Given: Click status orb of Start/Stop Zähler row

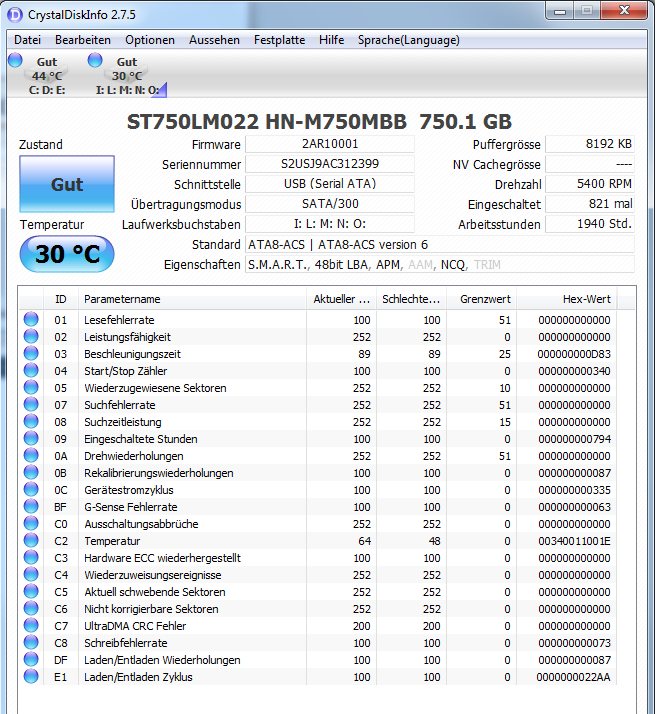Looking at the screenshot, I should pyautogui.click(x=31, y=370).
